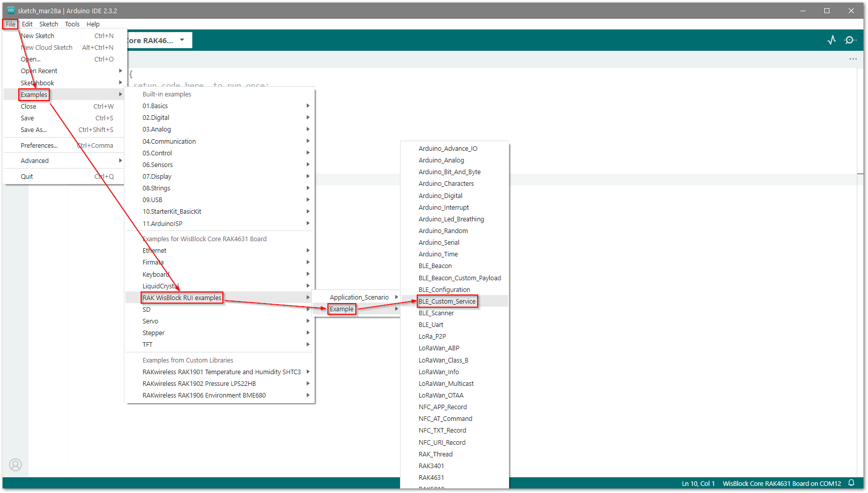Open Preferences... from File menu
The width and height of the screenshot is (868, 493).
point(64,145)
